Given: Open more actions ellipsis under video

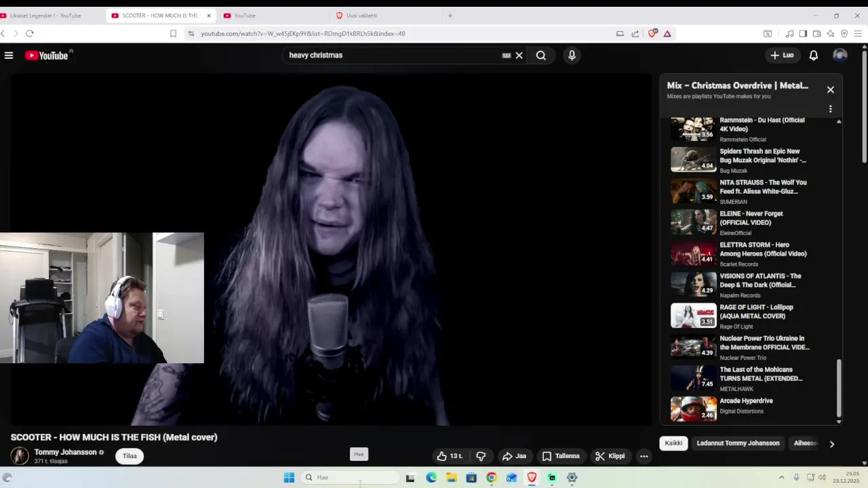Looking at the screenshot, I should click(644, 456).
